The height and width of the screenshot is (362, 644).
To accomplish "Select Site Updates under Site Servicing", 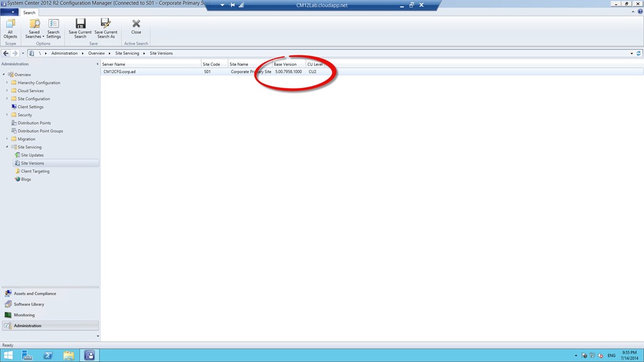I will (32, 155).
